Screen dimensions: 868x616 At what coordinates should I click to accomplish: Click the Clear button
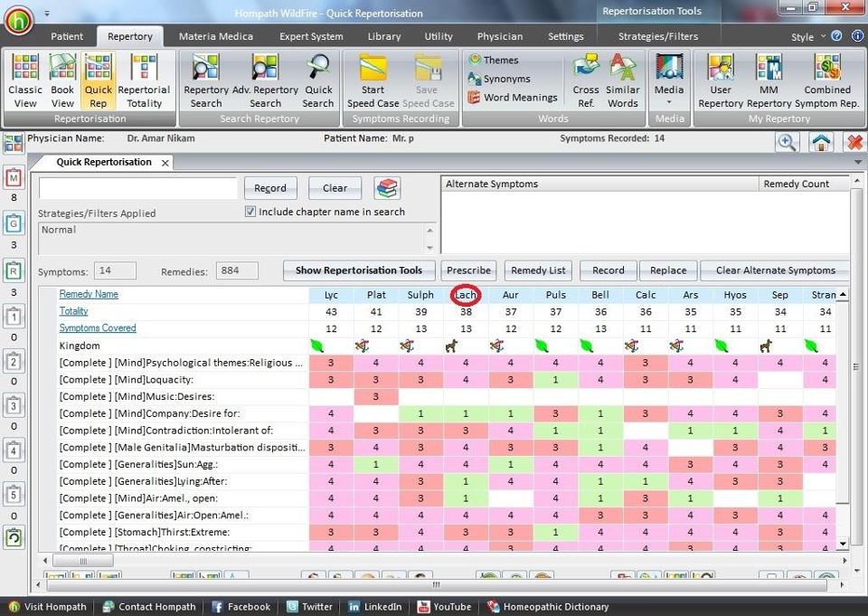335,188
